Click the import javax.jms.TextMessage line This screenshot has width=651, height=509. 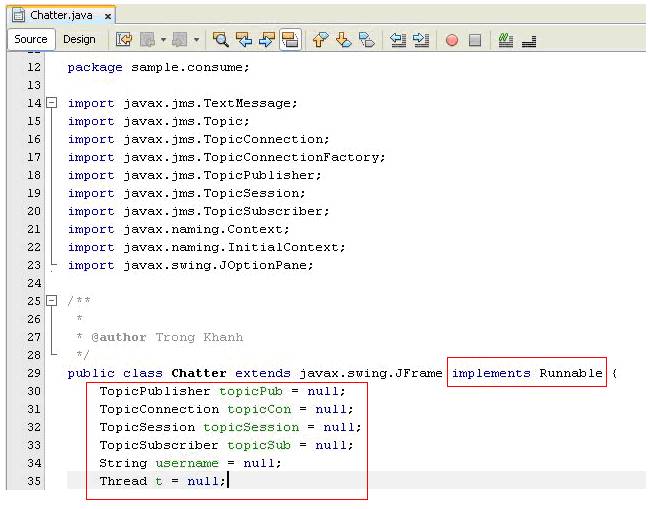pyautogui.click(x=182, y=103)
